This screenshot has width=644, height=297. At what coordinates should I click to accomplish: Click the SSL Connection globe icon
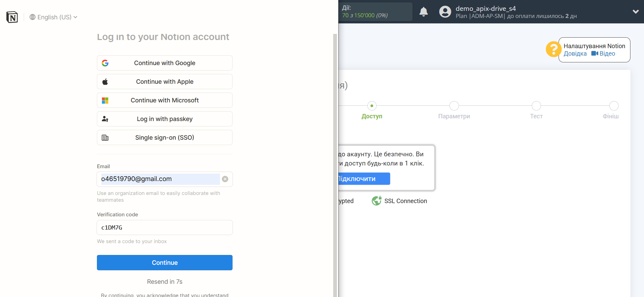[377, 201]
